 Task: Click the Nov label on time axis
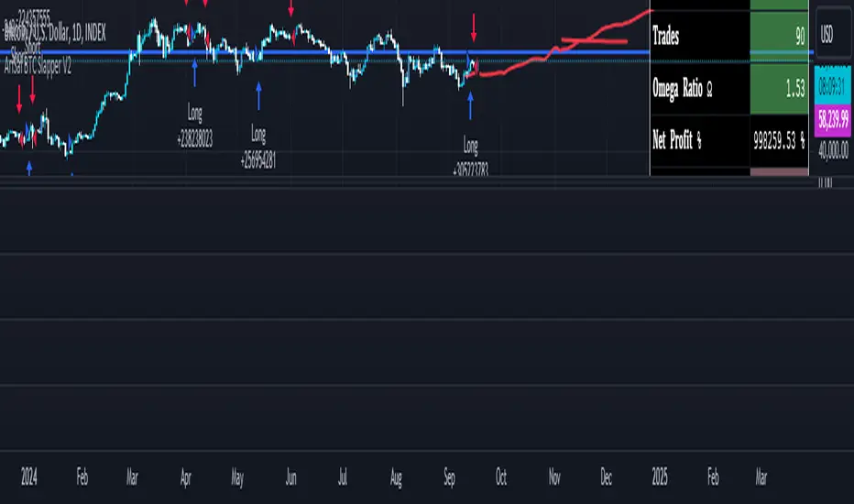(554, 477)
